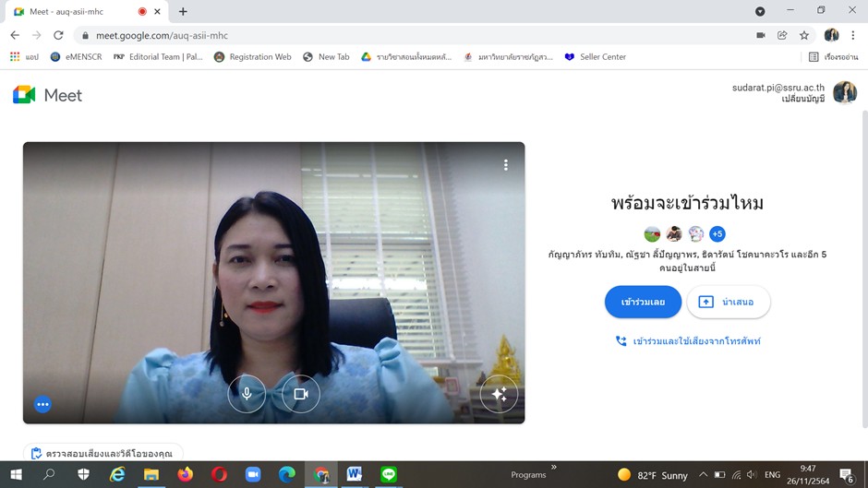Open ตรวจสอบเสียงและวิดีโอของคุณ check
The width and height of the screenshot is (868, 488).
[x=102, y=454]
